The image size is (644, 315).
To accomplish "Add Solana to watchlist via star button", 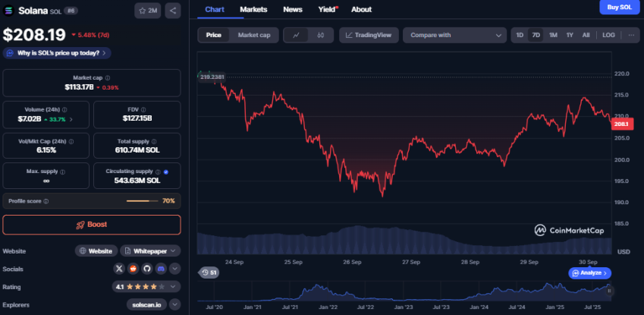I will click(147, 11).
